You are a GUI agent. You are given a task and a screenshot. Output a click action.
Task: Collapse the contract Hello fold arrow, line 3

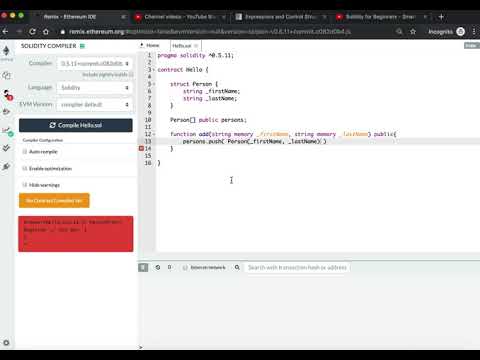tap(154, 70)
